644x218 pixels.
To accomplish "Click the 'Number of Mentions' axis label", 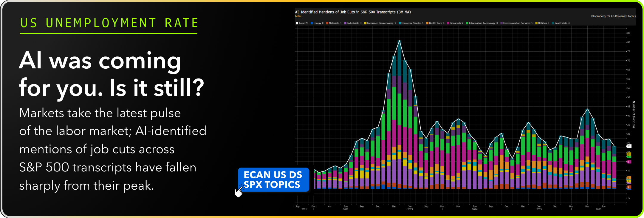I will click(x=634, y=115).
